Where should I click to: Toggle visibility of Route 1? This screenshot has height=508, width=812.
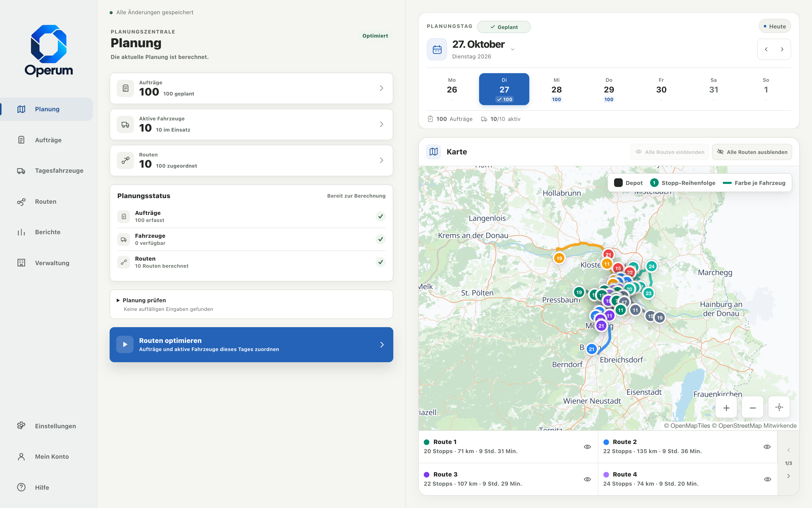click(587, 447)
